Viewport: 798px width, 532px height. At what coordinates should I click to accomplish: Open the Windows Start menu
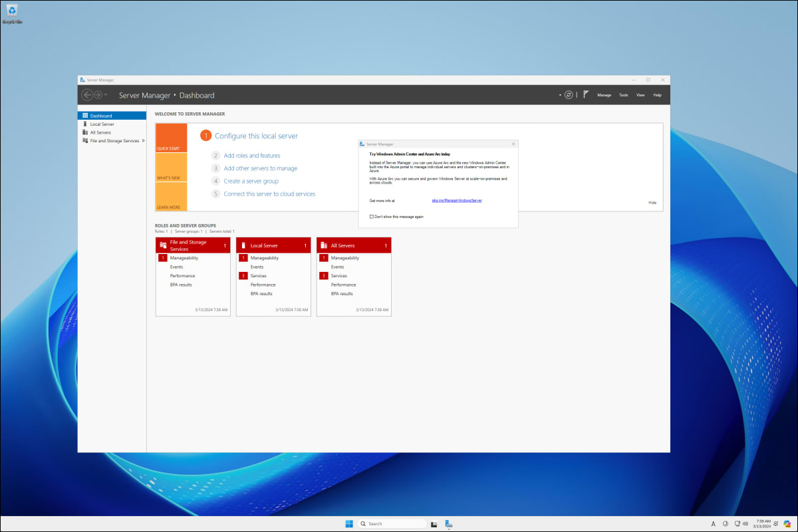tap(349, 523)
